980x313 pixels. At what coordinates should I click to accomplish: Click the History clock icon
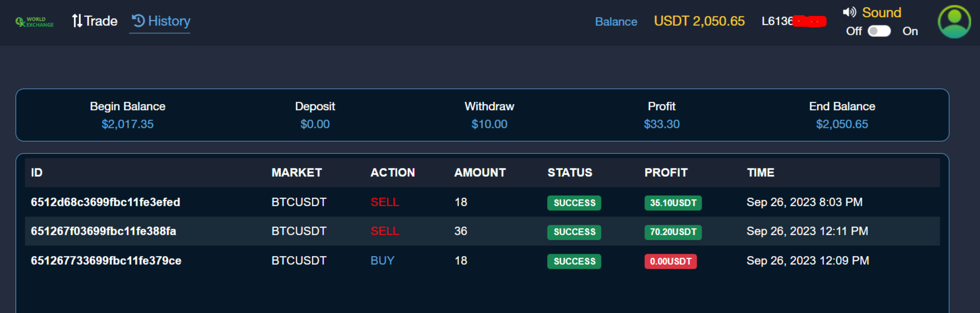(x=138, y=20)
